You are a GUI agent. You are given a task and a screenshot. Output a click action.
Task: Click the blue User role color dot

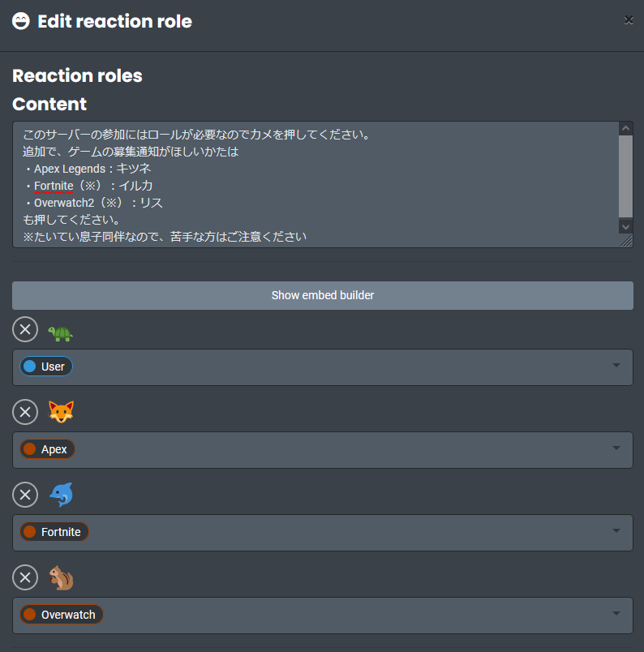pyautogui.click(x=30, y=367)
